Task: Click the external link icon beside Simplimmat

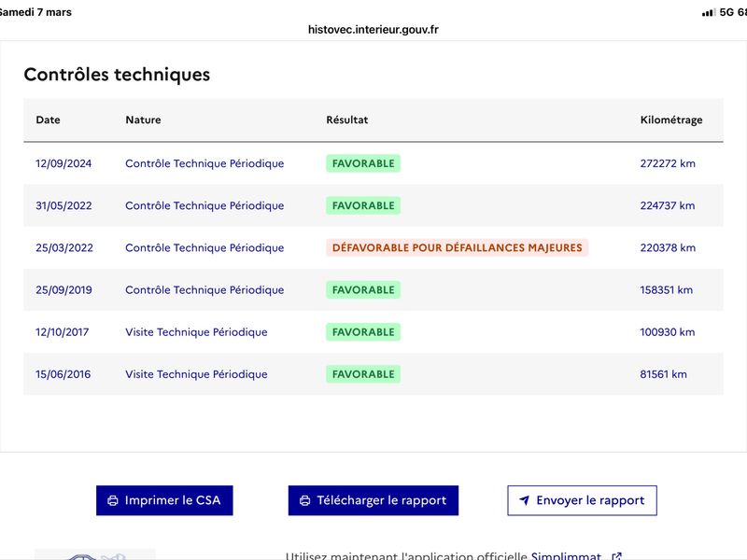Action: click(616, 556)
